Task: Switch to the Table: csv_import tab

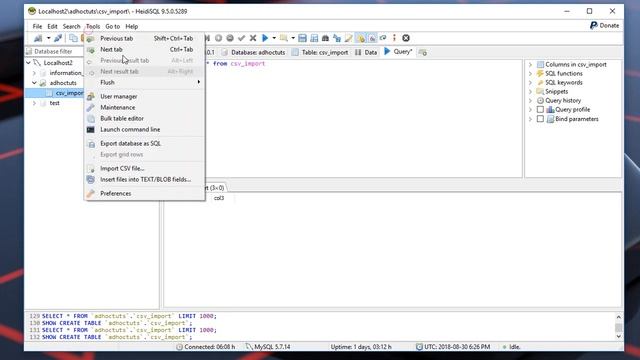Action: coord(320,52)
